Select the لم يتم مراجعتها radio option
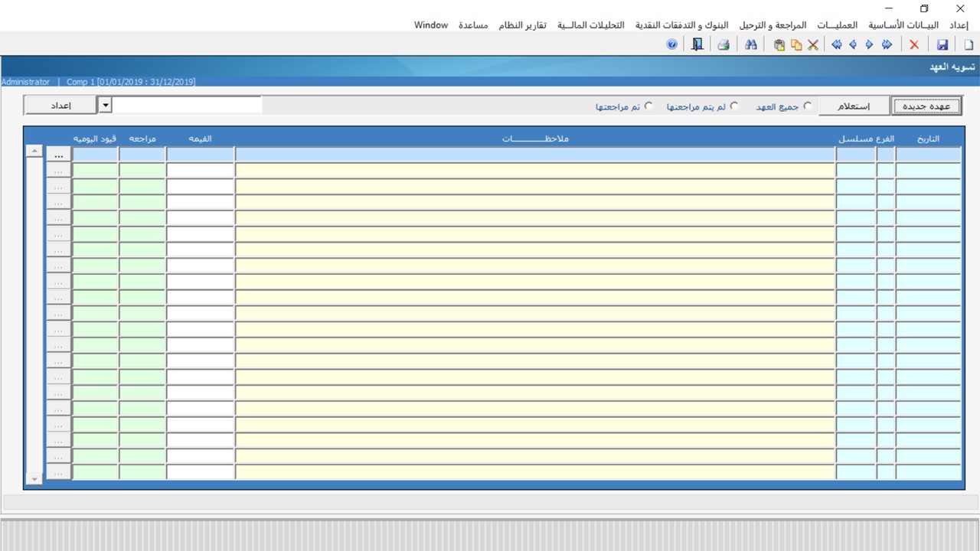Image resolution: width=980 pixels, height=551 pixels. (734, 106)
